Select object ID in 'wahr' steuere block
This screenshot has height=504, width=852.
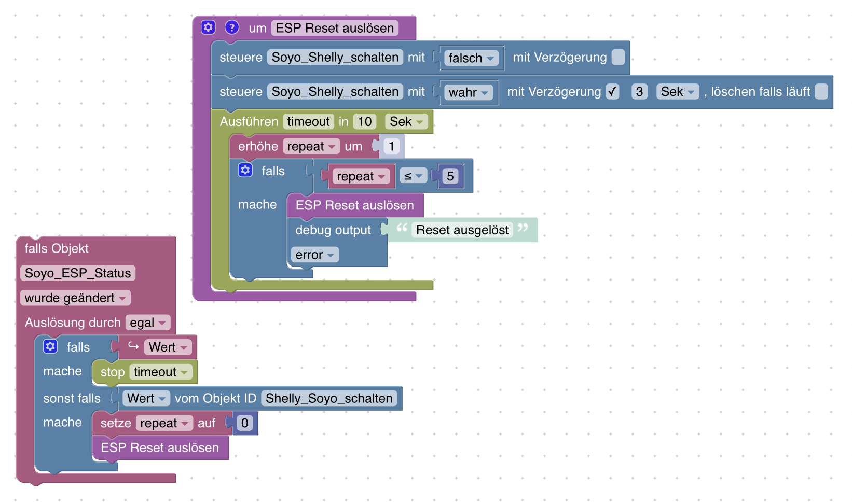tap(335, 92)
